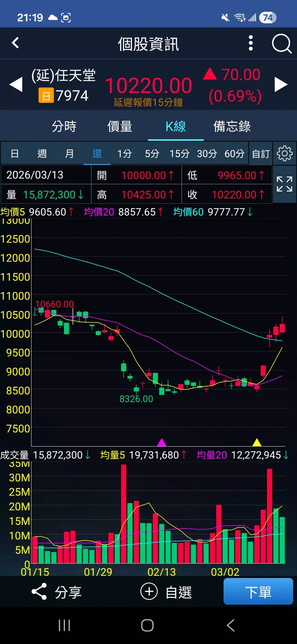Tap the tallest red volume bar
Screen dimensions: 297x644
pyautogui.click(x=123, y=513)
